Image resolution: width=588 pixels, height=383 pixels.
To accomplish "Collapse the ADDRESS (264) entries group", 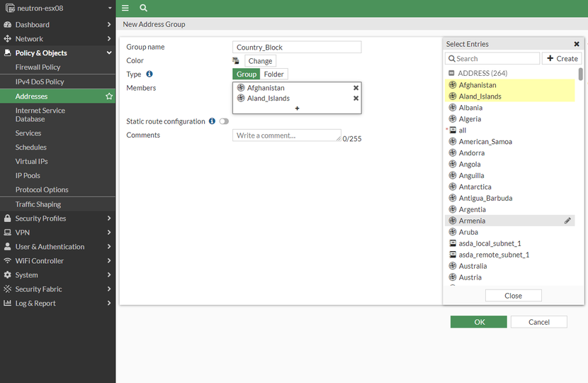I will pyautogui.click(x=451, y=73).
